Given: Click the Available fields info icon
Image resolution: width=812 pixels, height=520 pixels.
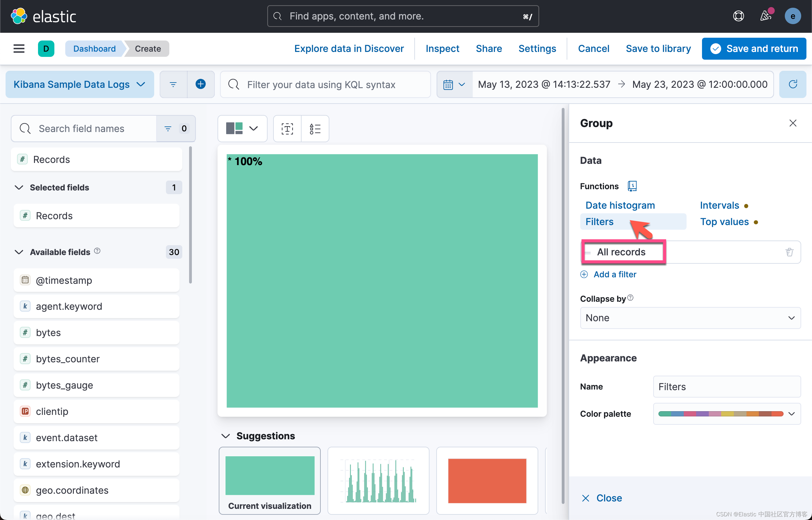Looking at the screenshot, I should pos(97,251).
